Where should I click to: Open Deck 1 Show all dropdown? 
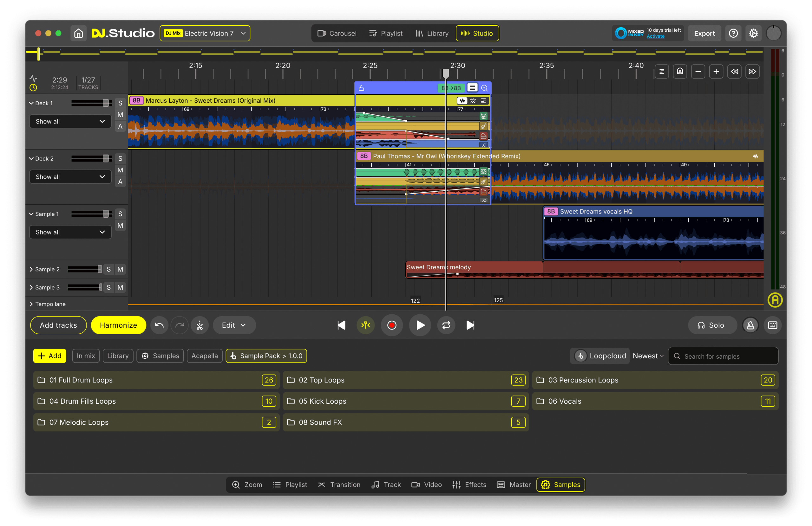tap(70, 121)
